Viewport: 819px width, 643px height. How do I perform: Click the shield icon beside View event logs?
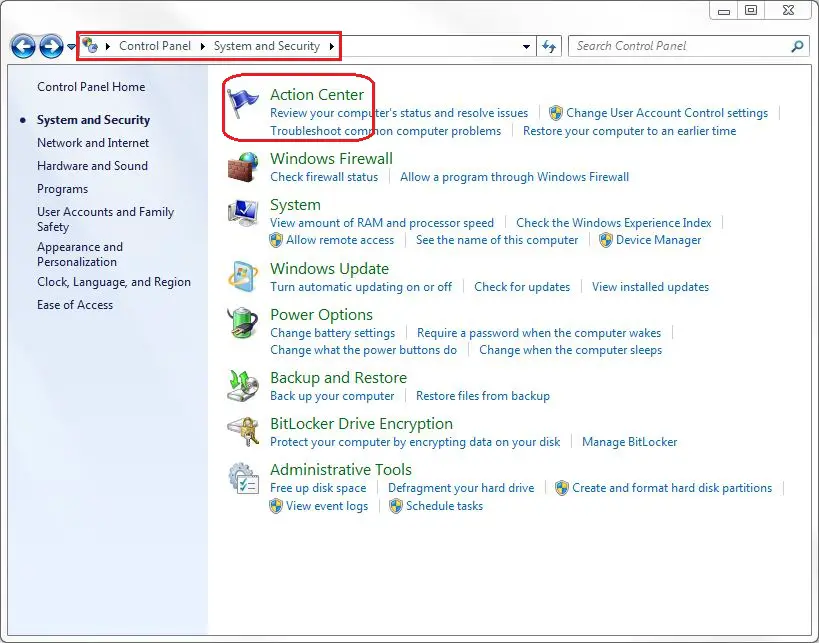(x=276, y=506)
